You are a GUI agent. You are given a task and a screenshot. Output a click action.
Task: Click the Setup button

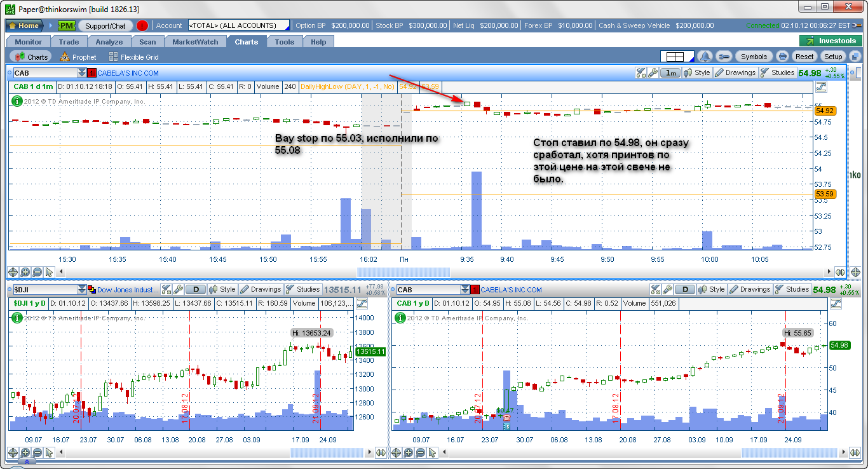(833, 57)
